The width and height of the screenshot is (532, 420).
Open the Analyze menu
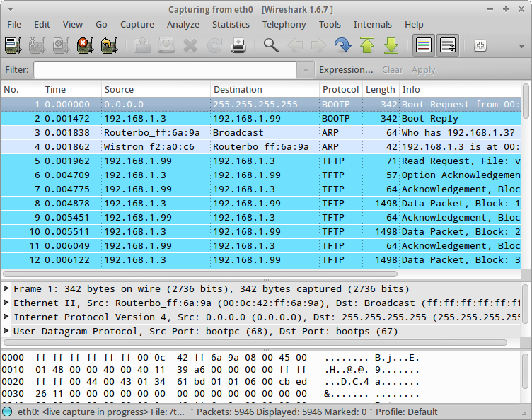[x=183, y=25]
